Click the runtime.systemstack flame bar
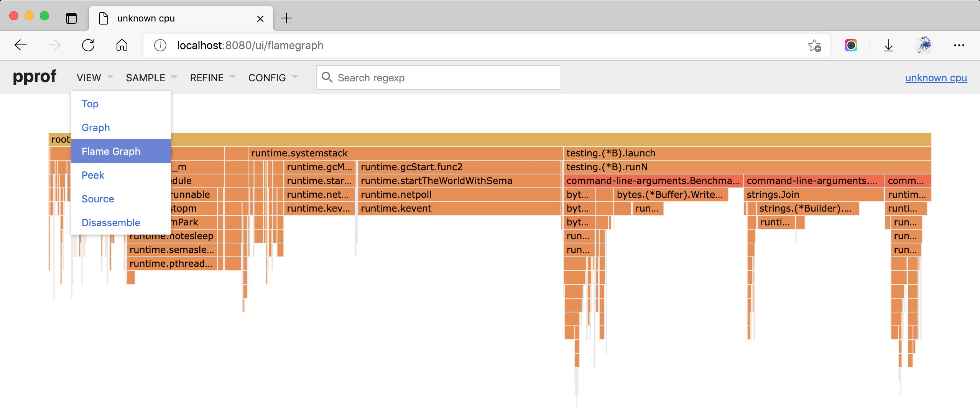Screen dimensions: 980x414 pos(405,153)
